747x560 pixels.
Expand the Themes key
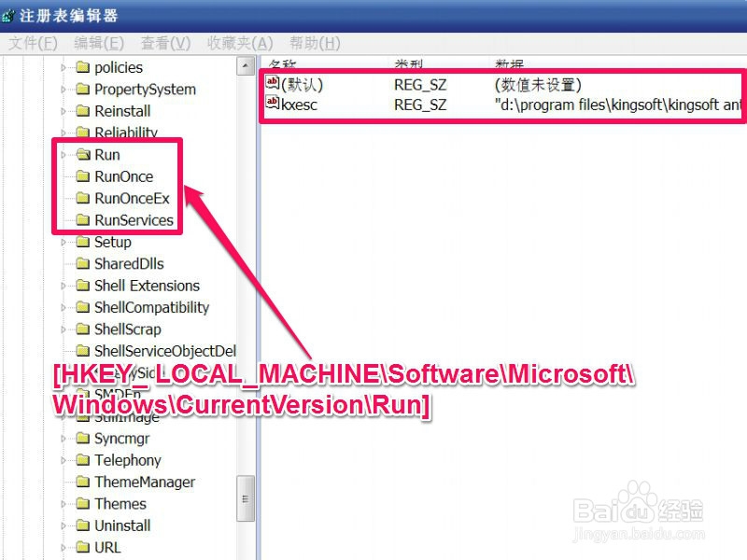click(63, 504)
